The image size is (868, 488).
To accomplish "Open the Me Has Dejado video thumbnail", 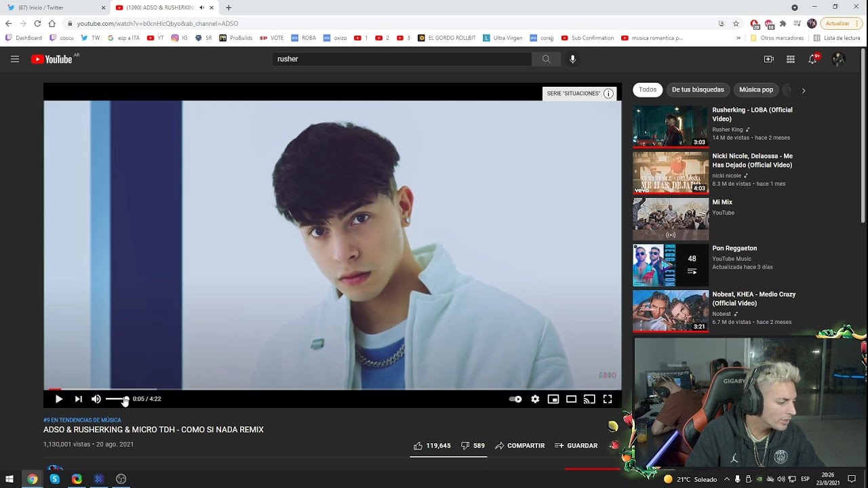I will [671, 172].
